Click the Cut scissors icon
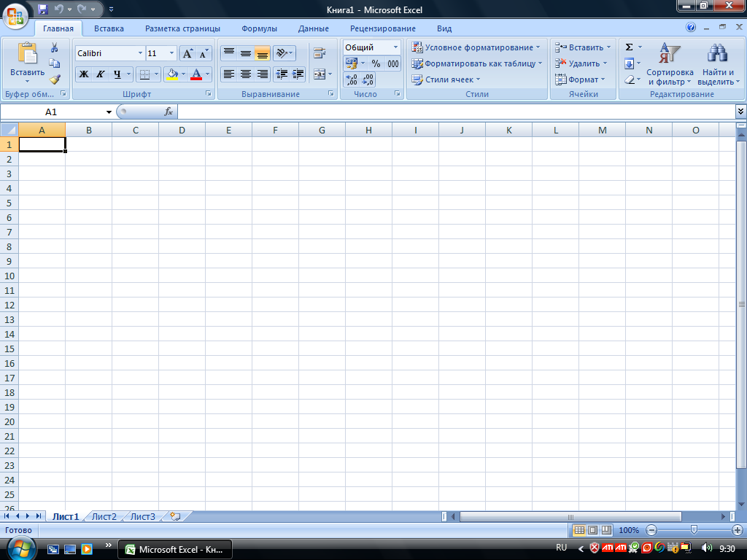The image size is (747, 560). [x=54, y=47]
